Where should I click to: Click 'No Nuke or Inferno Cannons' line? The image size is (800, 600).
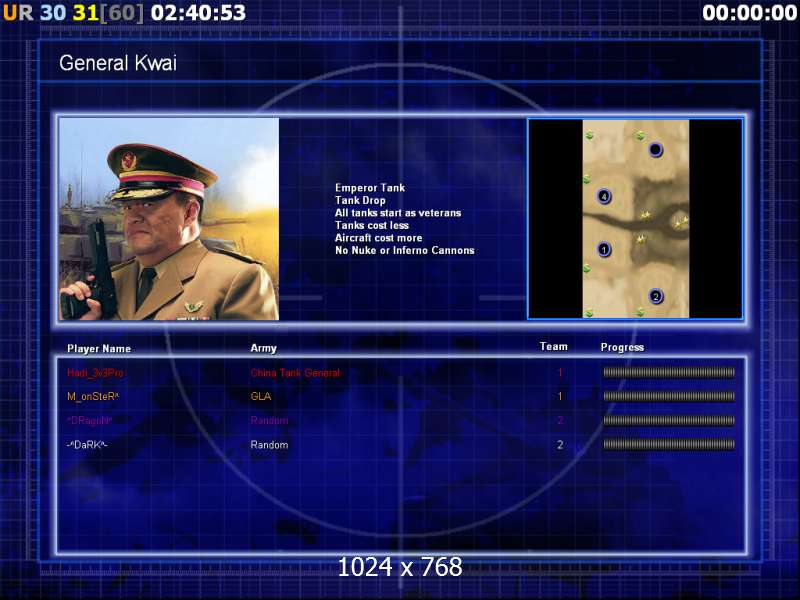tap(405, 251)
